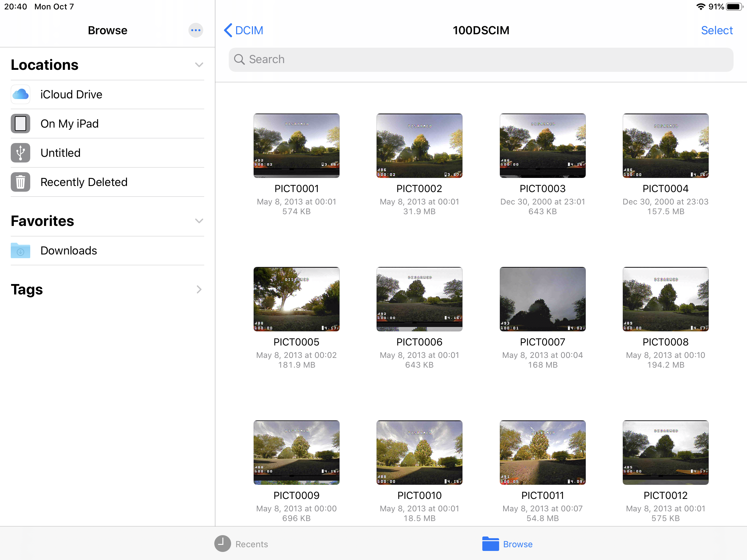Tap the iCloud Drive cloud icon
747x560 pixels.
tap(20, 94)
